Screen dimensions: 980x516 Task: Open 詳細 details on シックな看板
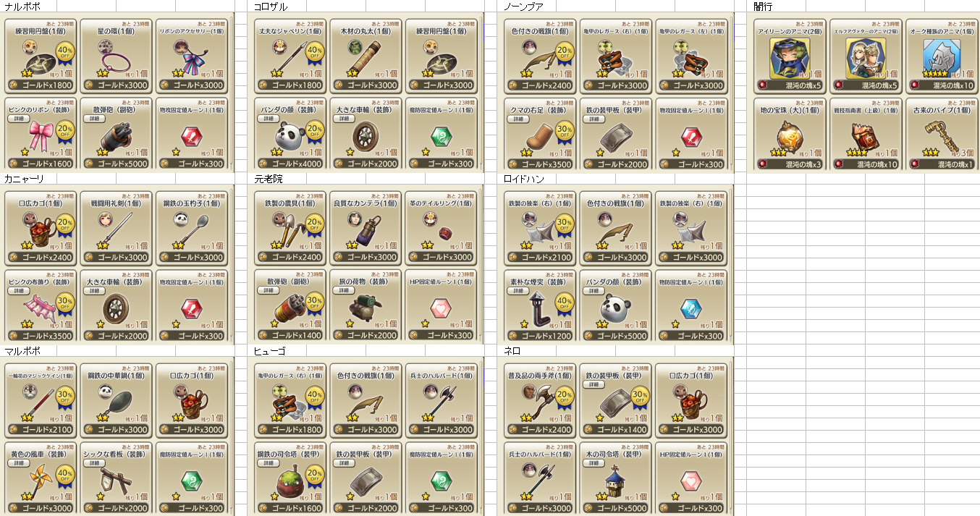(x=92, y=462)
